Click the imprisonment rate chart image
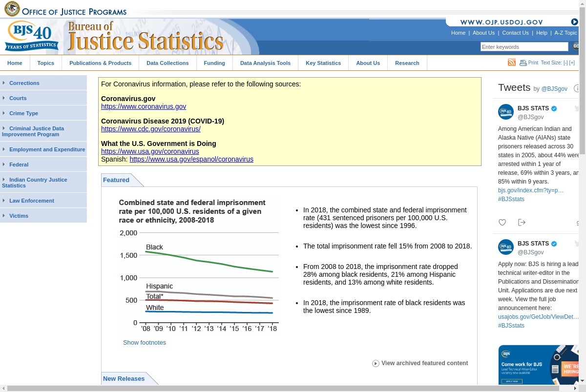Viewport: 586px width, 392px height. (x=199, y=267)
